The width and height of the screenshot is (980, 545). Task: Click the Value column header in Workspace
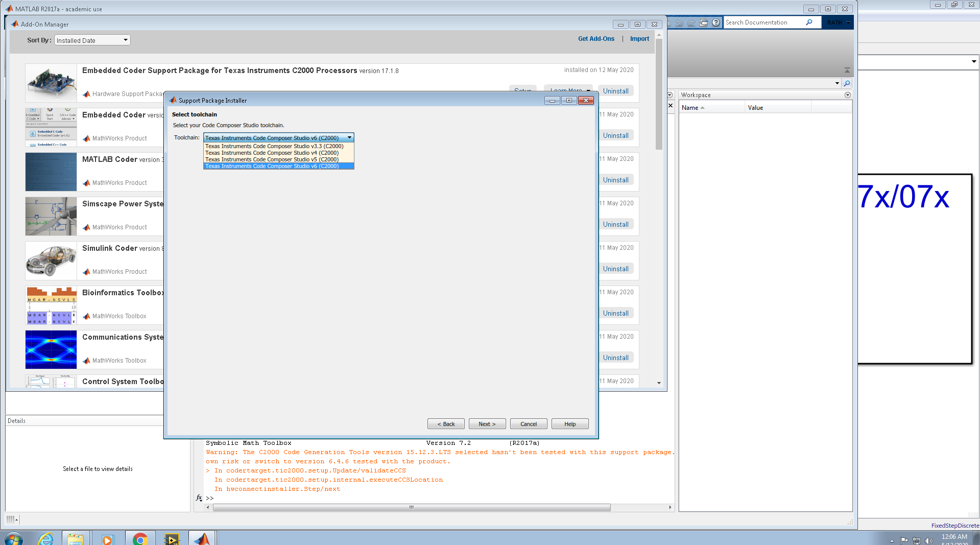point(778,108)
